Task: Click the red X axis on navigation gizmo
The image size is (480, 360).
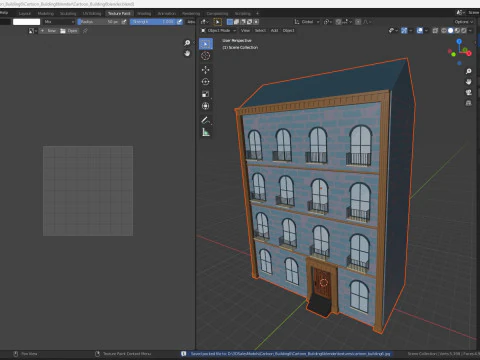Action: click(469, 53)
